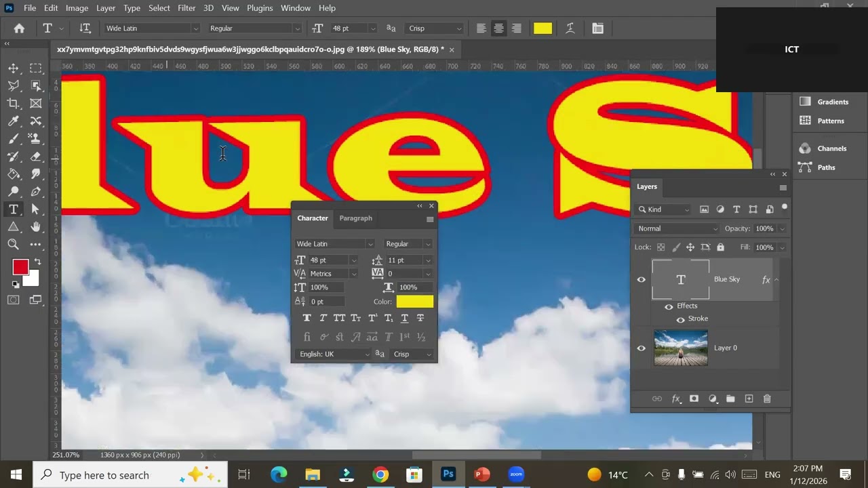The height and width of the screenshot is (488, 868).
Task: Open the Layer menu
Action: point(106,8)
